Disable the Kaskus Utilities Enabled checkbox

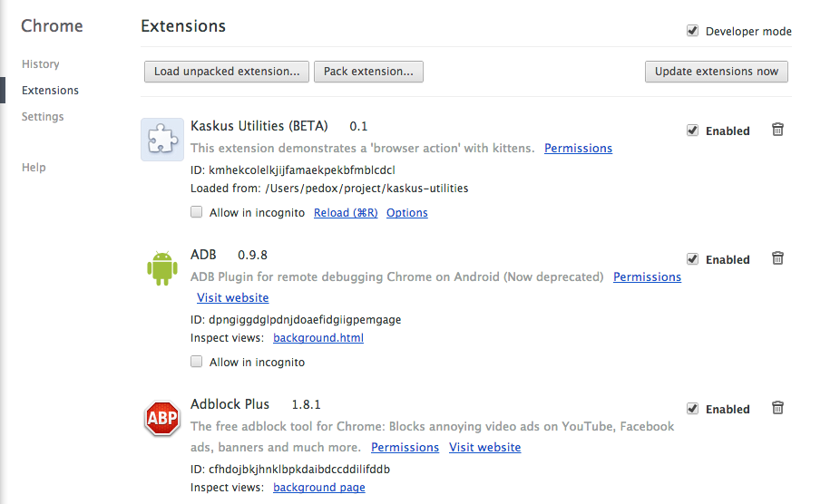693,131
